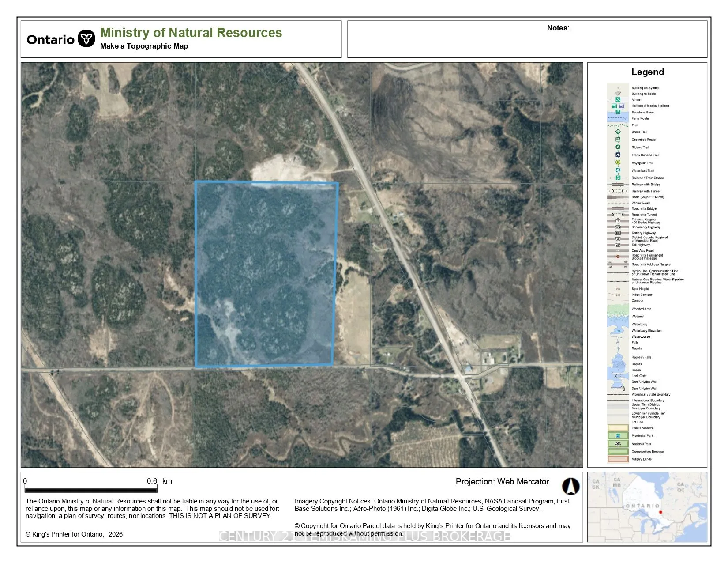Click the Tertiary Highway shield symbol
This screenshot has height=563, width=728.
(x=618, y=233)
